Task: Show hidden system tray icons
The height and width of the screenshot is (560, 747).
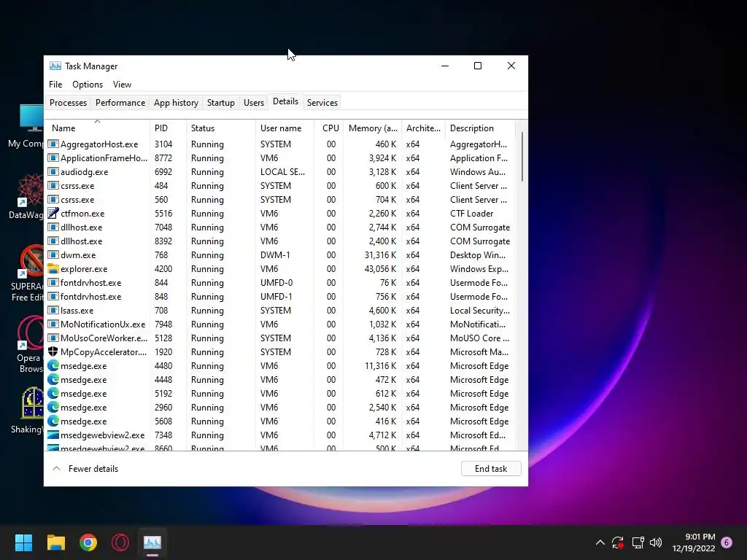Action: click(x=600, y=542)
